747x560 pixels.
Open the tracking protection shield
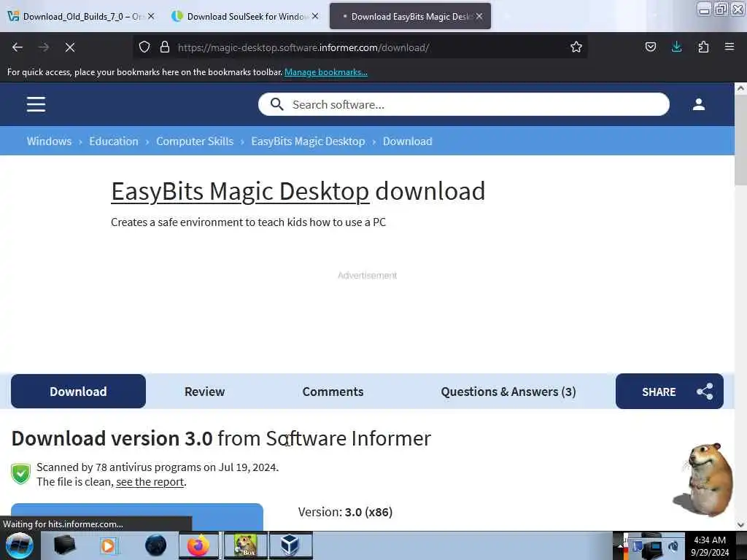point(144,47)
